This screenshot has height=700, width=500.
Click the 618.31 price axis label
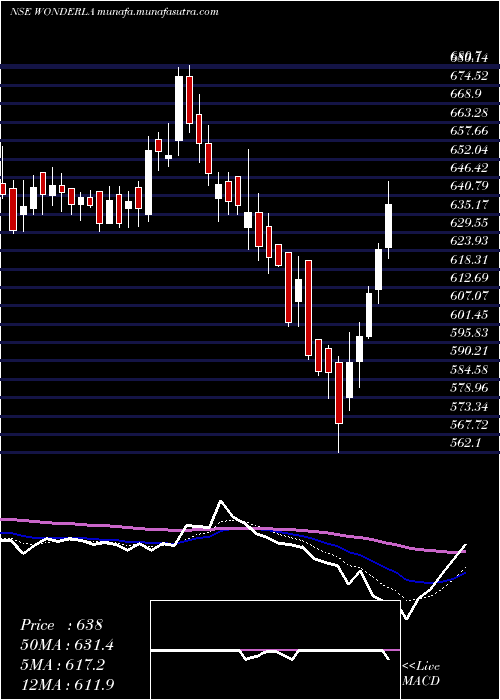click(x=468, y=261)
